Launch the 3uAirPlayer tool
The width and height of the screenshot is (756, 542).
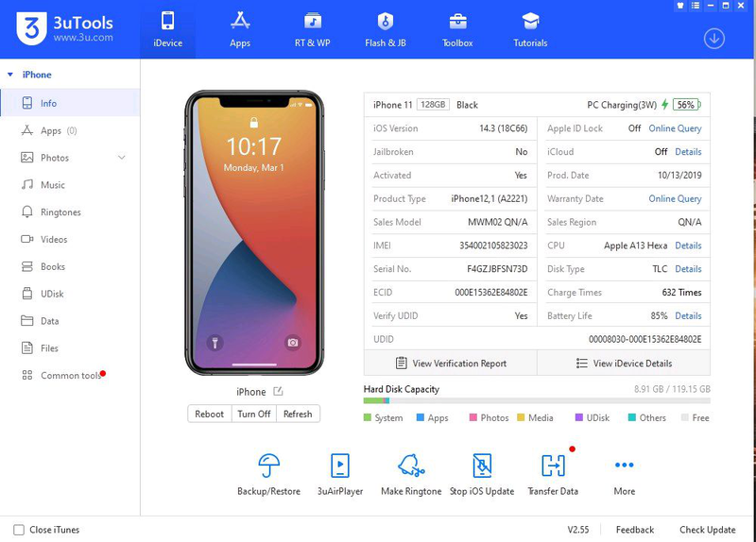click(x=340, y=466)
